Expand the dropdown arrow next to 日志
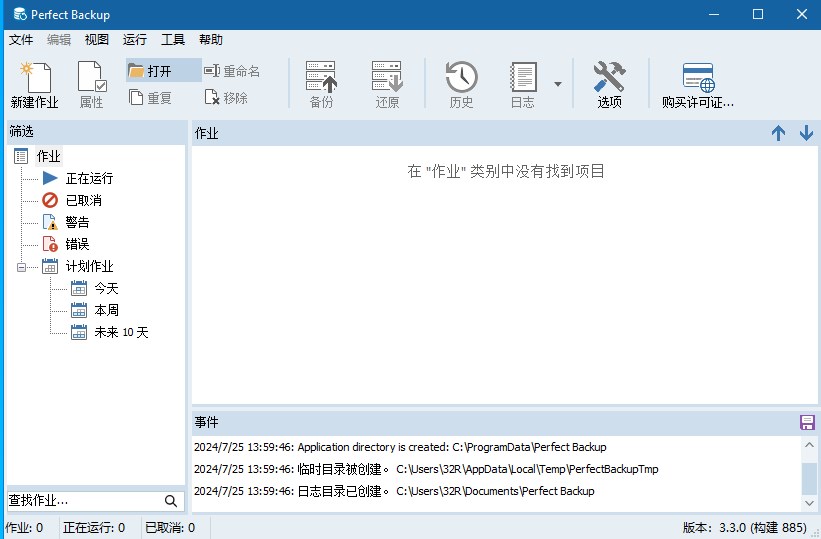 tap(558, 85)
